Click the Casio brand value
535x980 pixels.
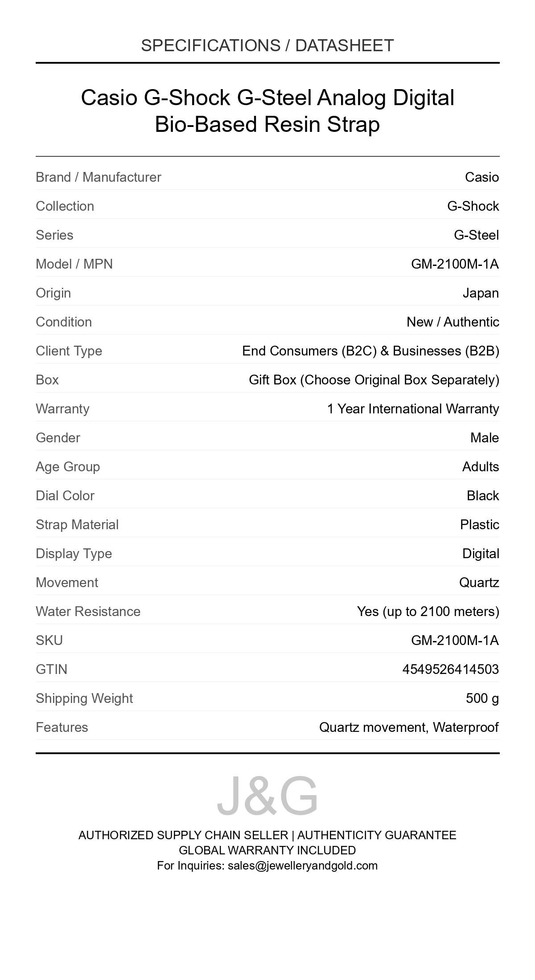[481, 177]
